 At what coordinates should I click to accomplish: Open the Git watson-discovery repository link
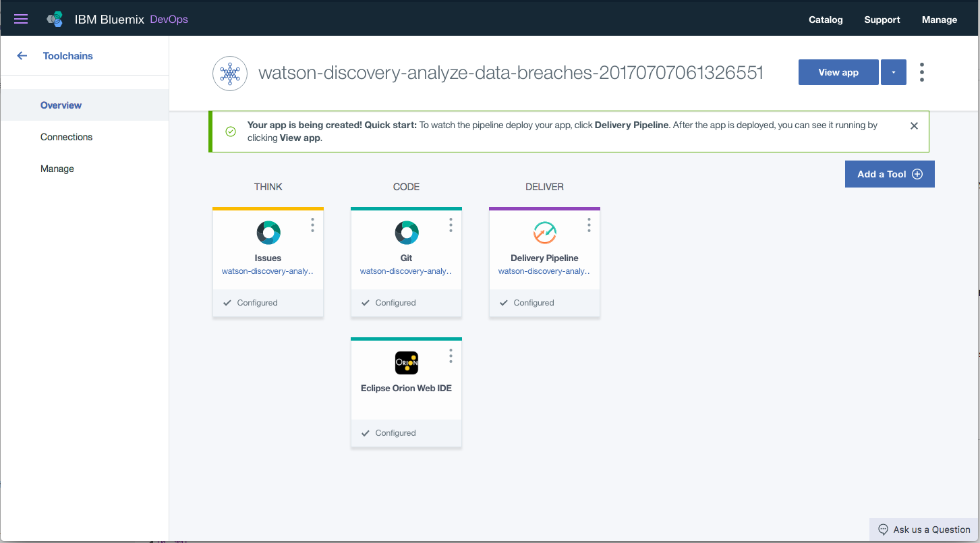[x=407, y=271]
